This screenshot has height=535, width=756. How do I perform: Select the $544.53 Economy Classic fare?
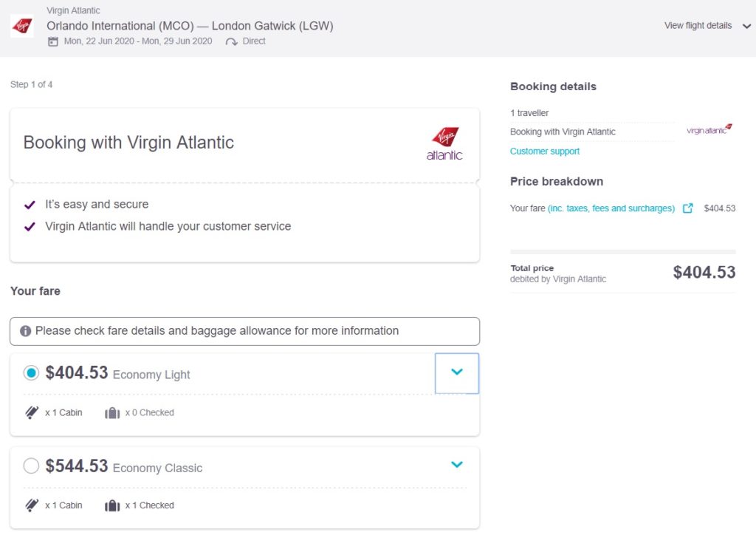click(x=31, y=466)
